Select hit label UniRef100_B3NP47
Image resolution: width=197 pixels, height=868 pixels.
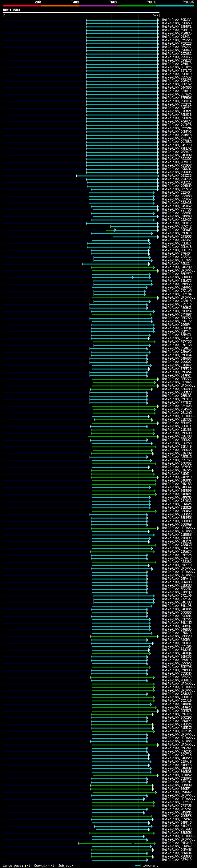(x=176, y=846)
